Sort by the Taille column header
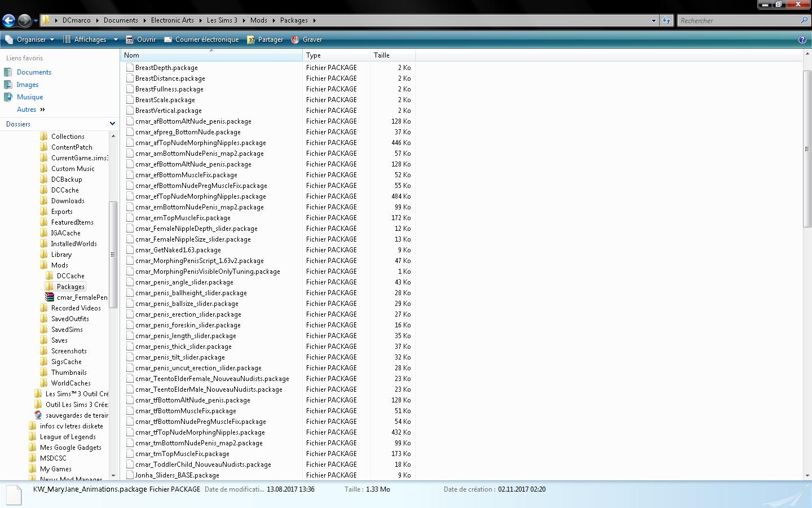 (392, 55)
